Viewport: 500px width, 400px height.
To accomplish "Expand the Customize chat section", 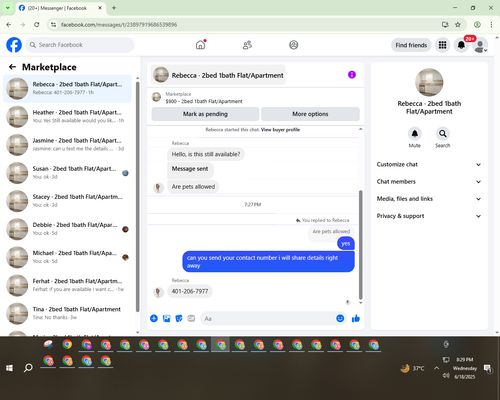I will click(x=429, y=164).
